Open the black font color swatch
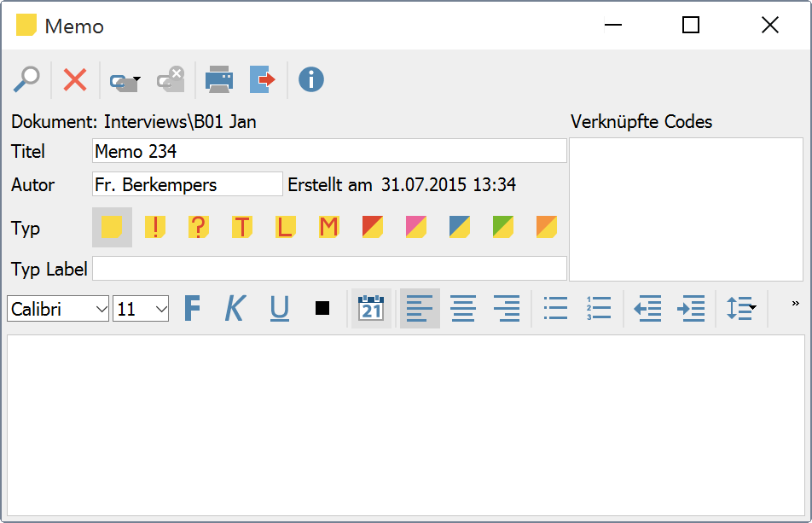This screenshot has height=523, width=812. pos(322,308)
